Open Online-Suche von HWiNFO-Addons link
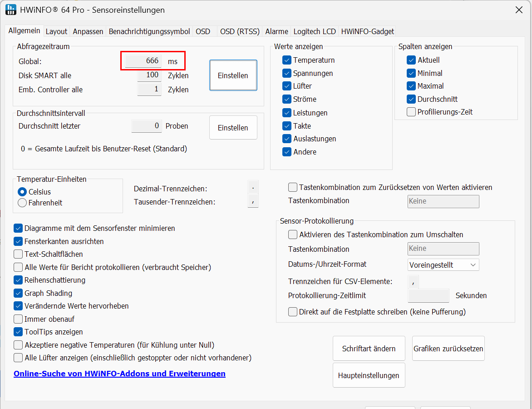The height and width of the screenshot is (409, 532). tap(119, 374)
